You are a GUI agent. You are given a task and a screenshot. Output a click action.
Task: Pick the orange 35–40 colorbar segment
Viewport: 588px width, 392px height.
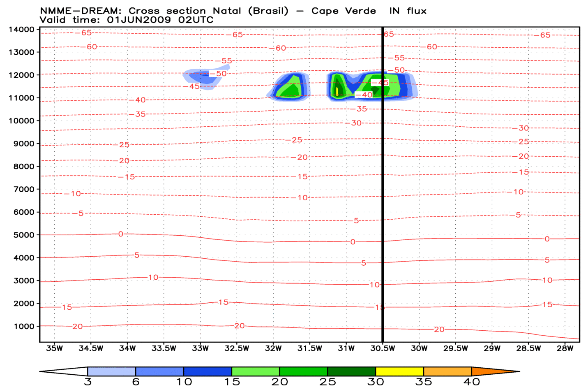[x=447, y=371]
